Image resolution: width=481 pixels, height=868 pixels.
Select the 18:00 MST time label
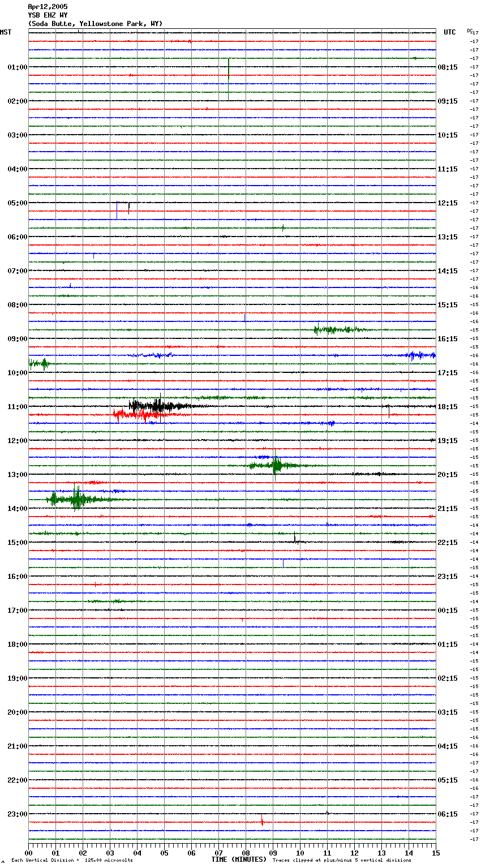tap(18, 644)
